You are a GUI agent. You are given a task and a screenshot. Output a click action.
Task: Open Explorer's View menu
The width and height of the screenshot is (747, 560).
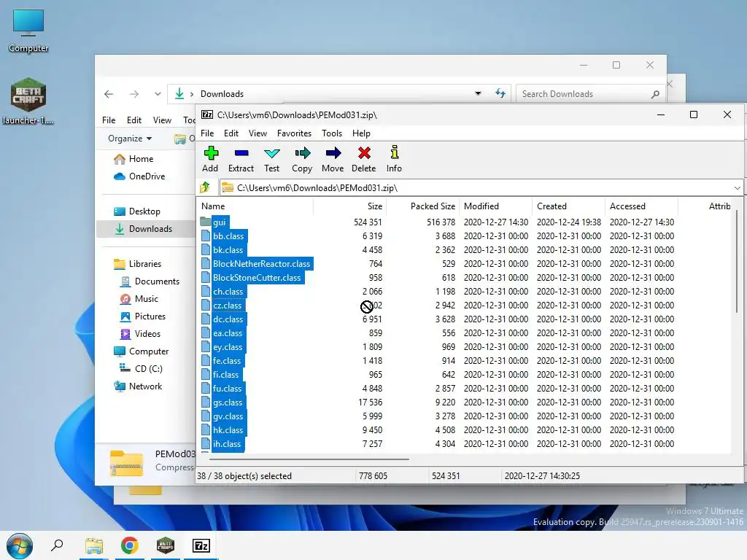(162, 120)
